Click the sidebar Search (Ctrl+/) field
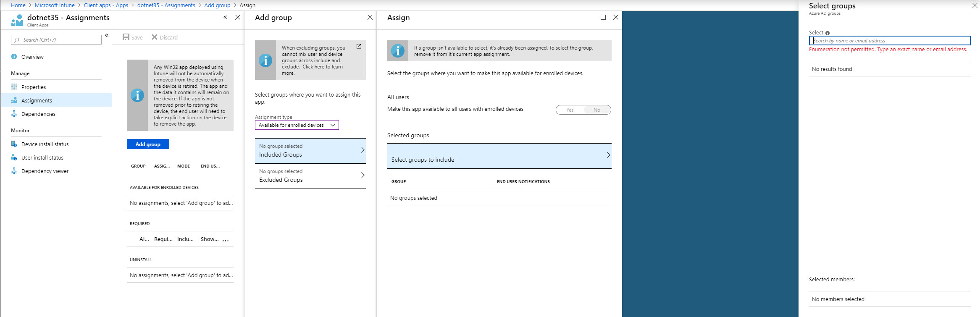 pyautogui.click(x=56, y=40)
